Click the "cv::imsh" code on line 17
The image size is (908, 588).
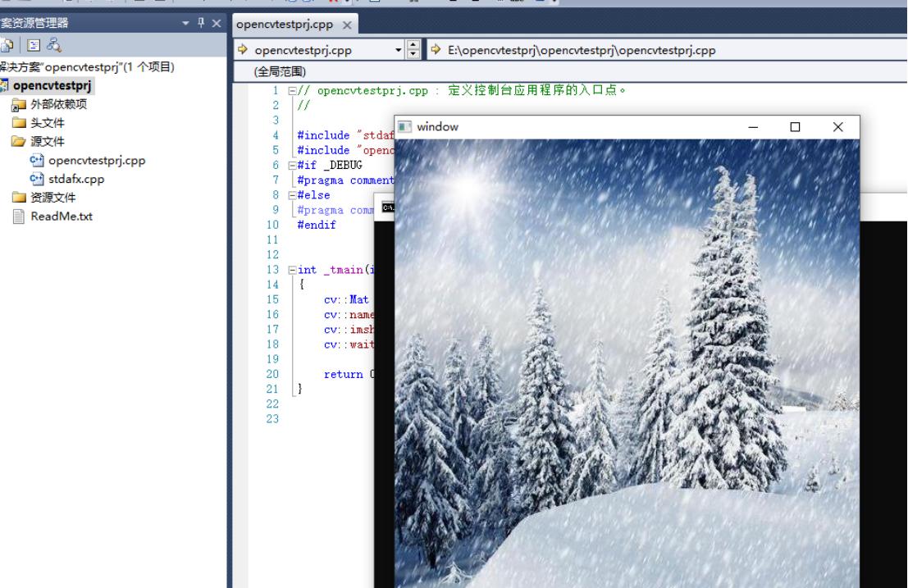coord(349,330)
